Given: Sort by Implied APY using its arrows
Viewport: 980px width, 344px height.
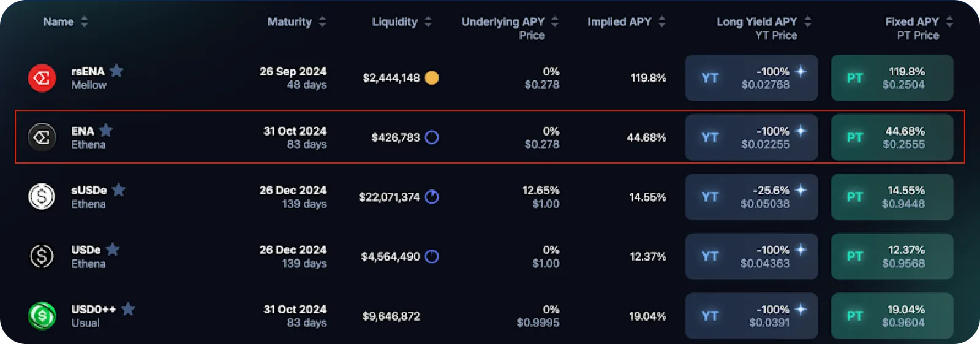Looking at the screenshot, I should coord(662,22).
